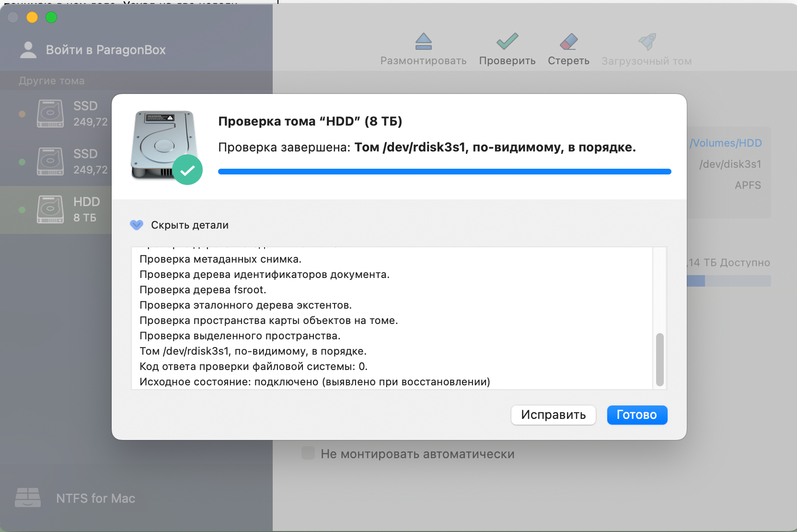Click the Исправить button

554,415
